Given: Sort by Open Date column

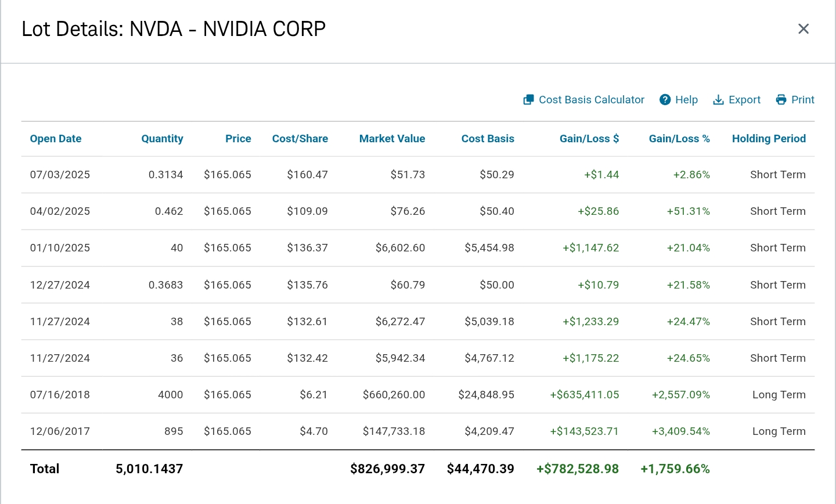Looking at the screenshot, I should tap(56, 139).
